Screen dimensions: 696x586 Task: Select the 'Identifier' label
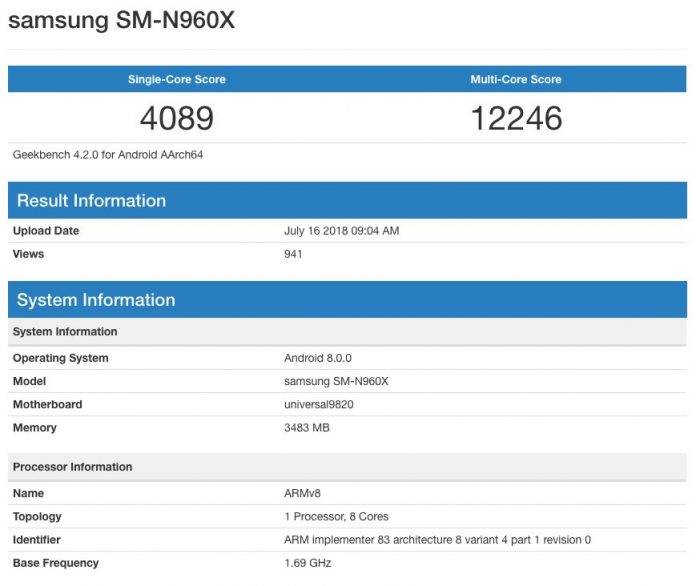tap(36, 540)
